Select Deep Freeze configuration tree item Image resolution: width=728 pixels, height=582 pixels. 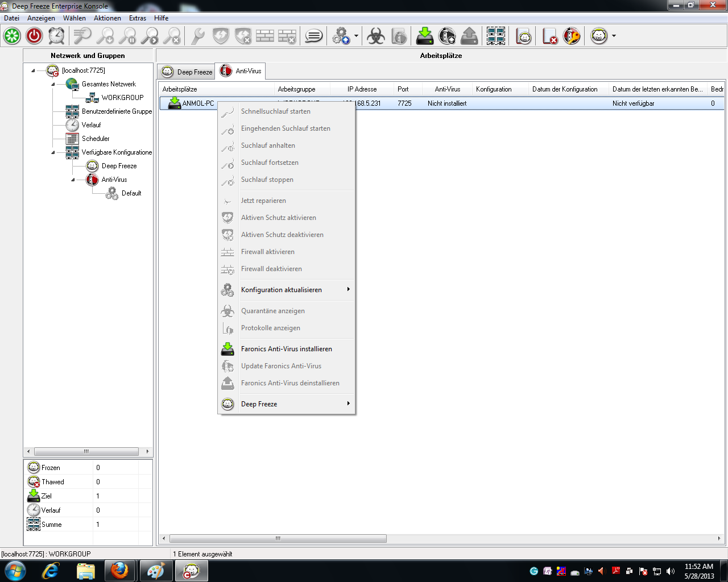click(x=119, y=166)
